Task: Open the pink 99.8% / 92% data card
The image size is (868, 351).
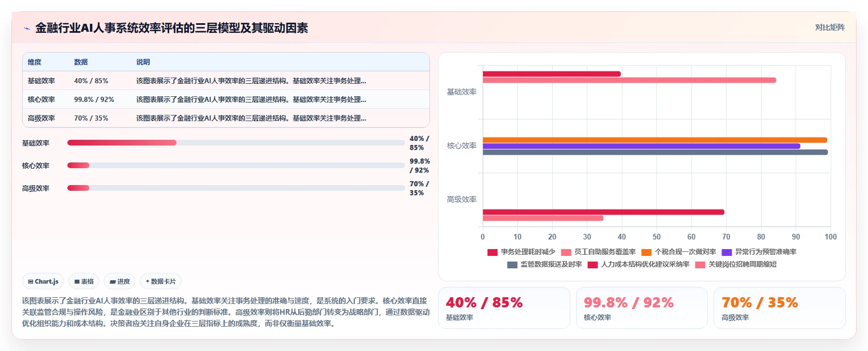Action: pyautogui.click(x=642, y=308)
